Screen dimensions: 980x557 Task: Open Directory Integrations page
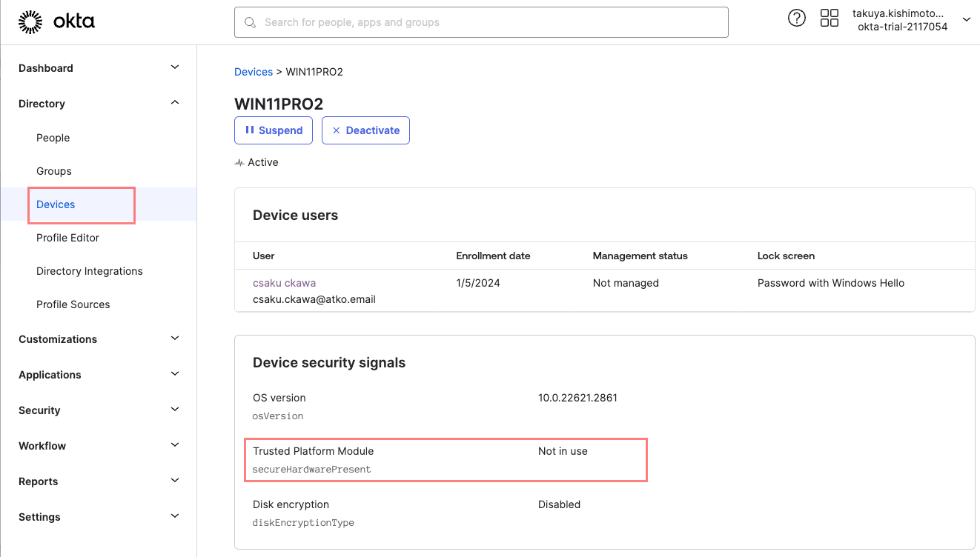coord(89,271)
